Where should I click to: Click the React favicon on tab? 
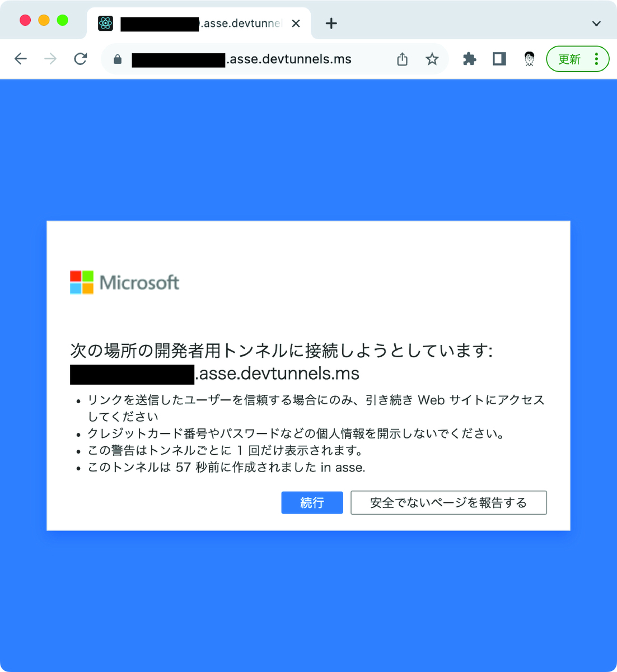105,24
